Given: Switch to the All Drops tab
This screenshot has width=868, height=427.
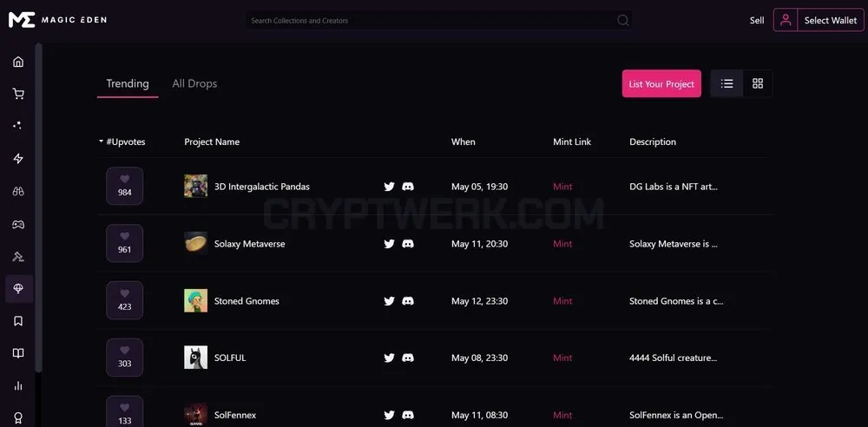Looking at the screenshot, I should pyautogui.click(x=194, y=83).
